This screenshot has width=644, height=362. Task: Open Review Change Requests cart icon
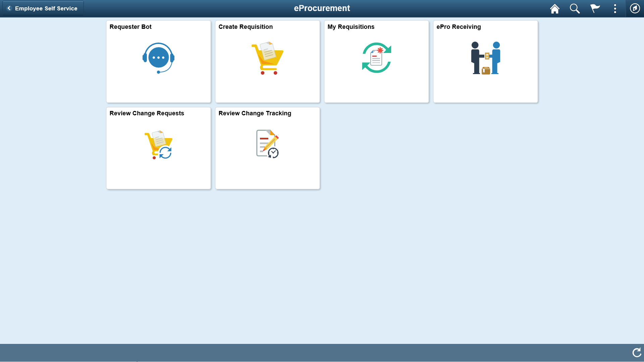158,144
